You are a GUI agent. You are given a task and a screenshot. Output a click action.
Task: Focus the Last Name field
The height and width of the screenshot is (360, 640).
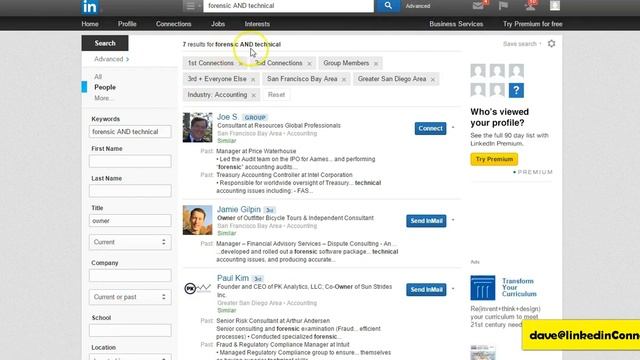pos(130,191)
